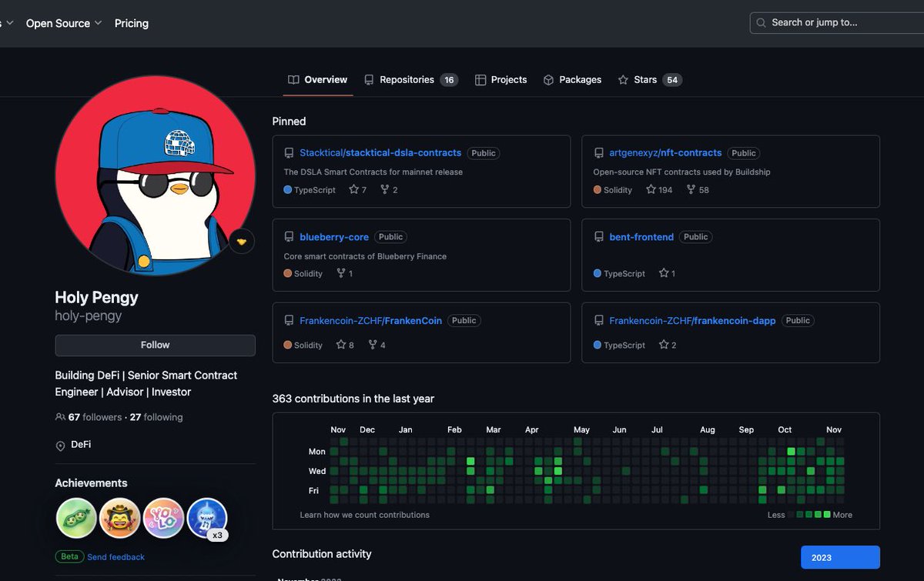Image resolution: width=924 pixels, height=581 pixels.
Task: Open blueberry-core repository
Action: point(334,237)
